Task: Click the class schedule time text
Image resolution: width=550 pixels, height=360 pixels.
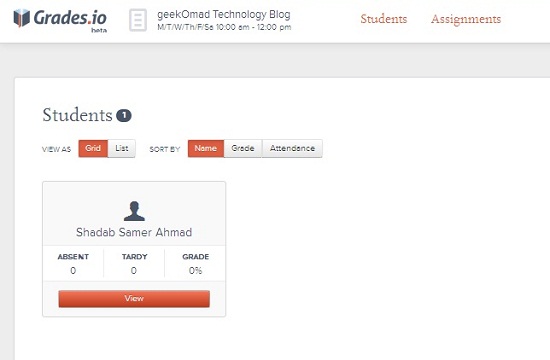Action: [x=224, y=27]
